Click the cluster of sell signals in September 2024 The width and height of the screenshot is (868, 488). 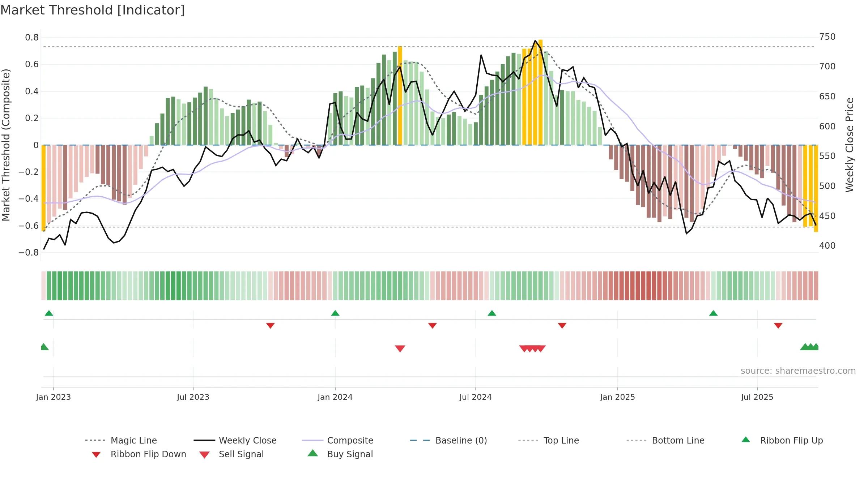tap(532, 349)
